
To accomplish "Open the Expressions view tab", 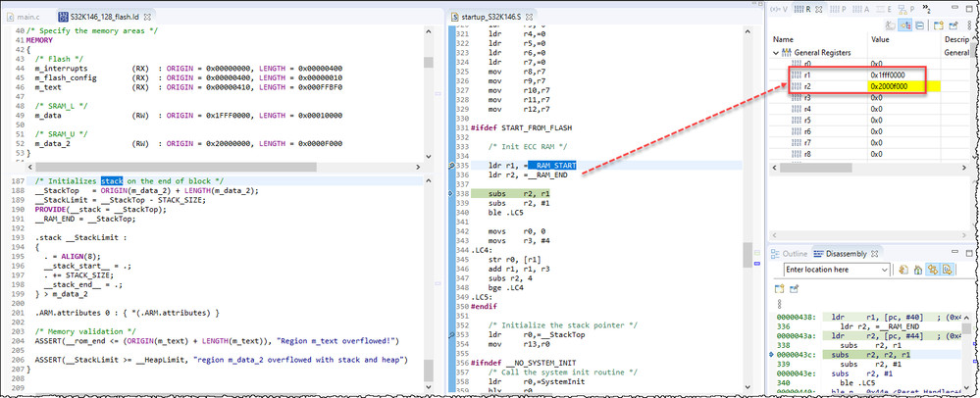I will [883, 10].
